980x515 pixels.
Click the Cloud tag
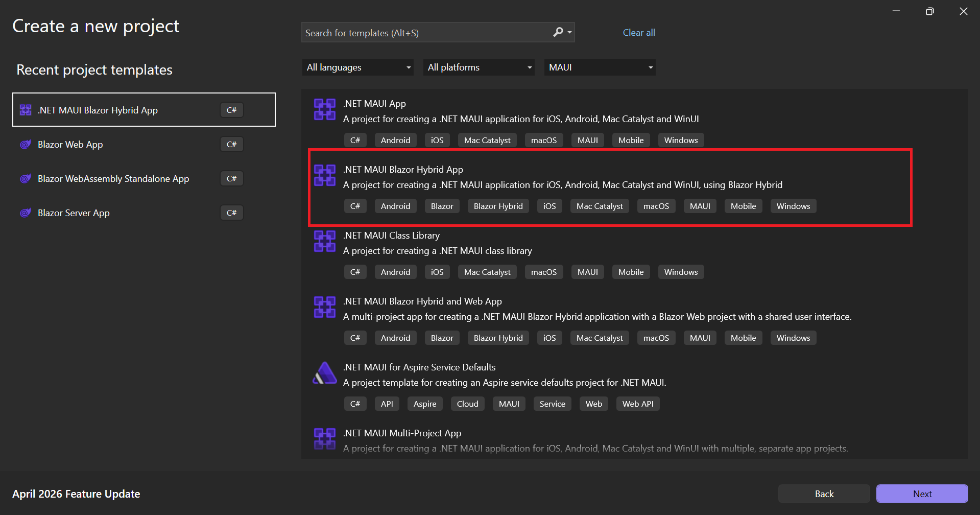pyautogui.click(x=467, y=404)
